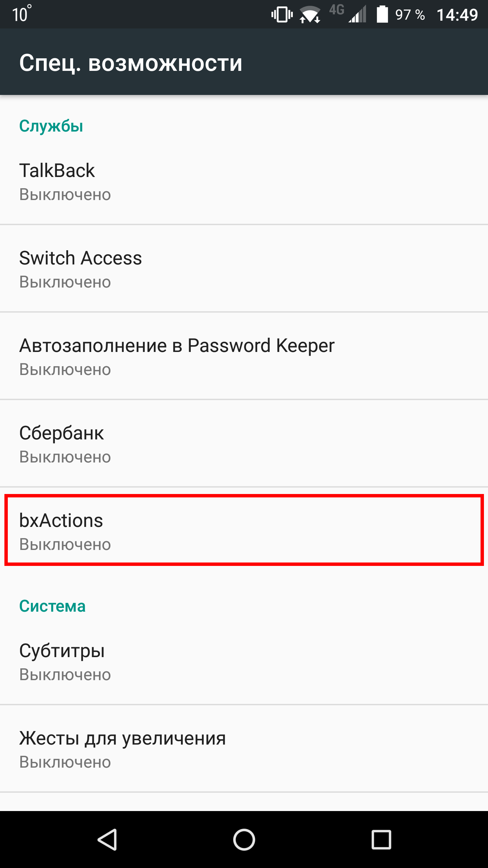Open the TalkBack service settings

point(244,181)
